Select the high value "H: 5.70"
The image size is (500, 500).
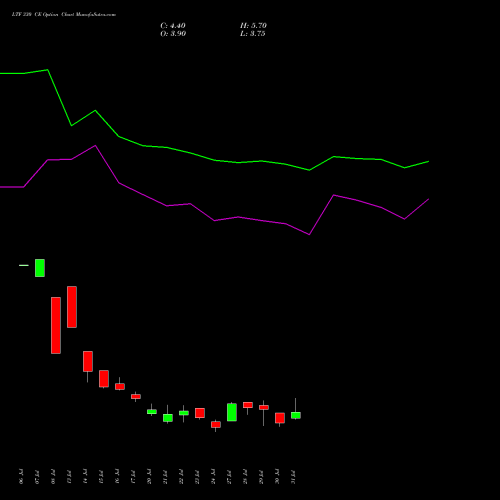pyautogui.click(x=253, y=26)
